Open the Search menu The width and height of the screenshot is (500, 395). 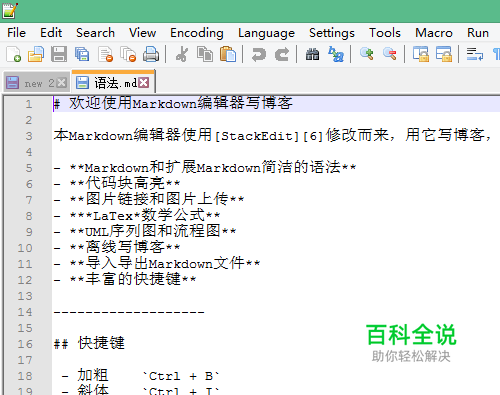[95, 33]
